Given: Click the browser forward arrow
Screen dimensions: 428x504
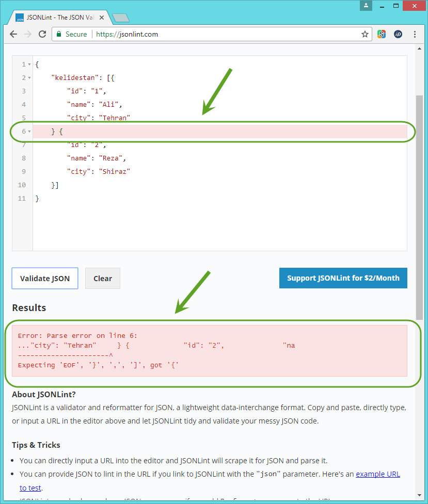Looking at the screenshot, I should [28, 34].
